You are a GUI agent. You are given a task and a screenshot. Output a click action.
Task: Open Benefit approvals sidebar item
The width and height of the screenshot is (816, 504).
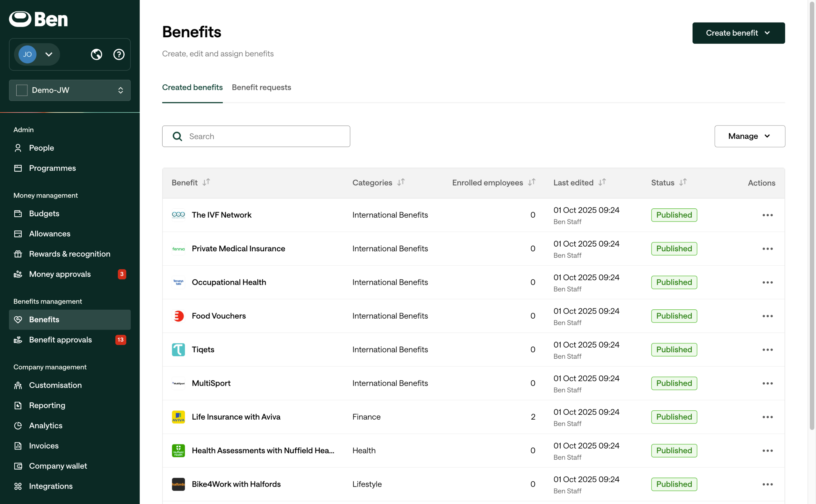click(60, 340)
